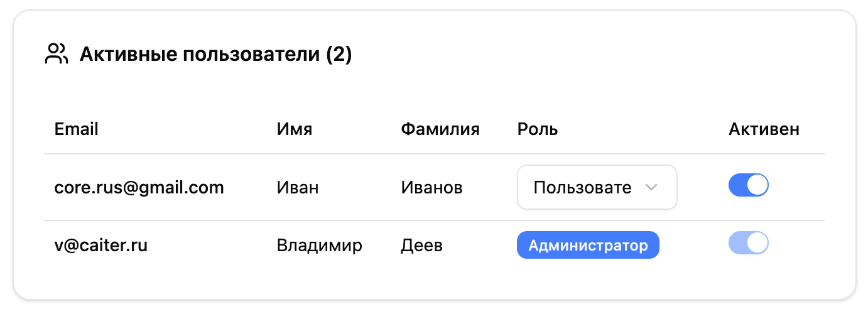Click the v@caiter.ru email address
Screen dimensions: 868x314
click(100, 245)
